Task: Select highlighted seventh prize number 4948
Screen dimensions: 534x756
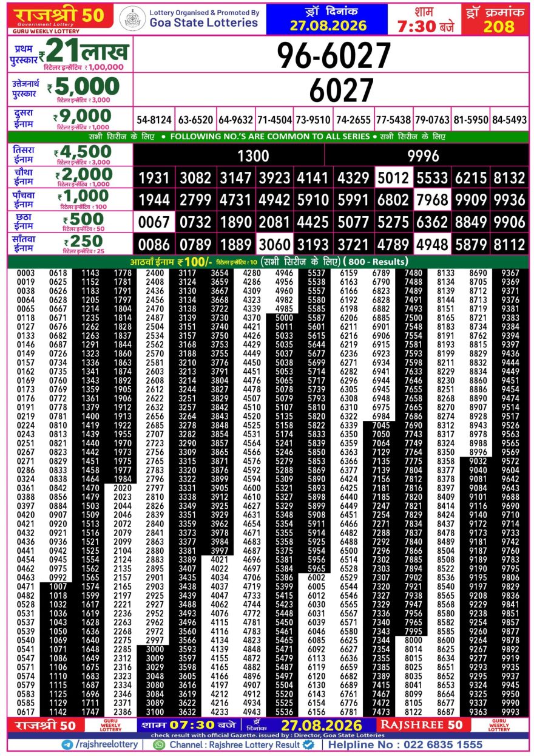Action: coord(432,245)
